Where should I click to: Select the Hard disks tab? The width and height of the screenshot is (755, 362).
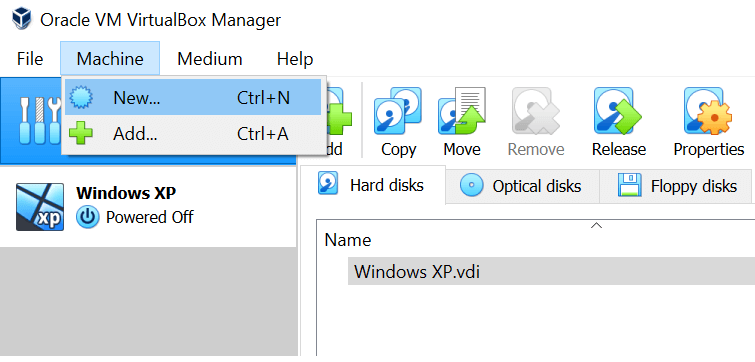(x=372, y=185)
